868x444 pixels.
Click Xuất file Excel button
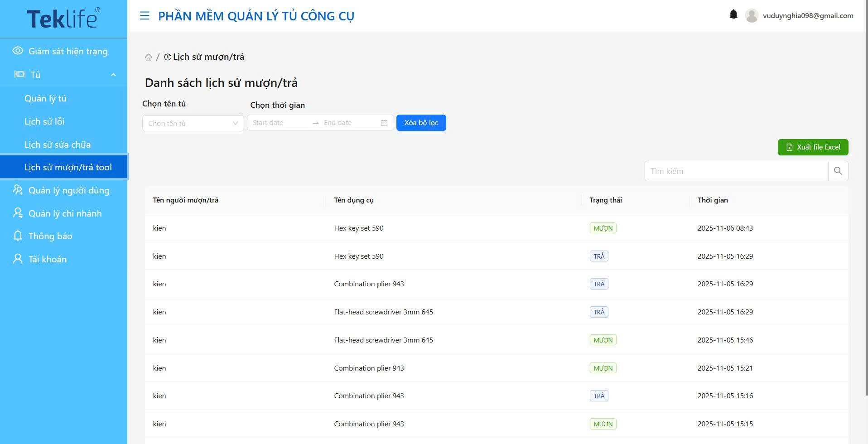tap(813, 147)
